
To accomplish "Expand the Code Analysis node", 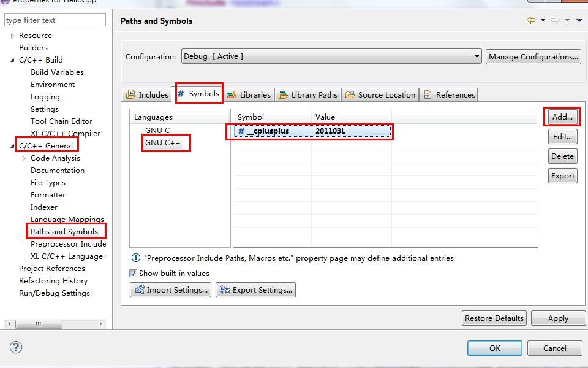I will (x=24, y=158).
